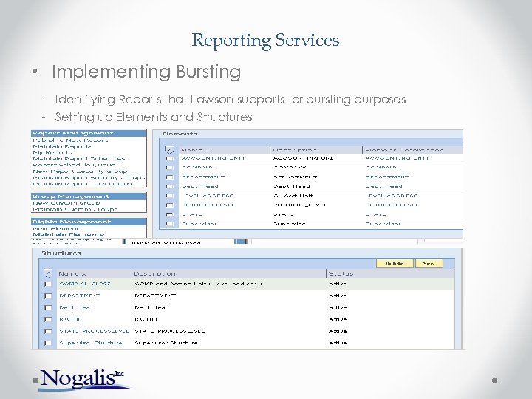Click Active status of Supervisor Structure row
Image resolution: width=532 pixels, height=399 pixels.
point(338,343)
